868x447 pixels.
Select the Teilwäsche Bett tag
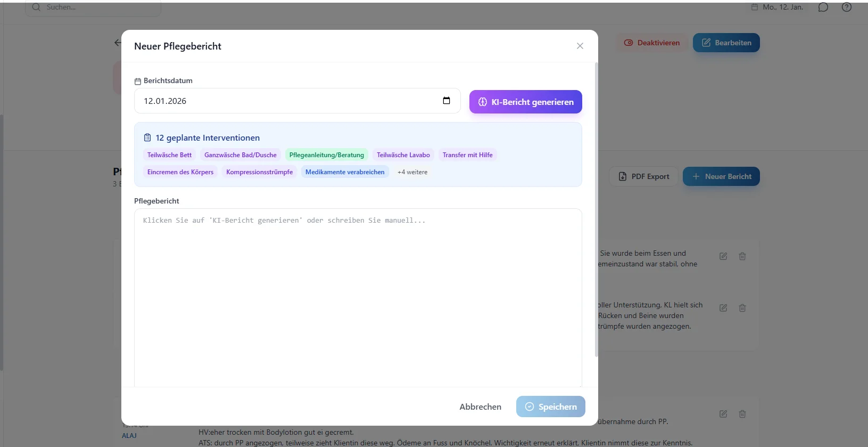coord(169,155)
